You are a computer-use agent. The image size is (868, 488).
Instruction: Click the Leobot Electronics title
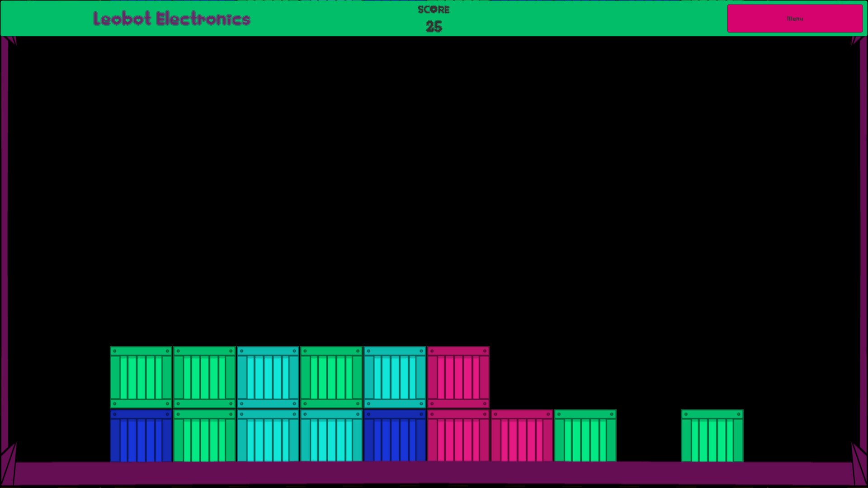[x=171, y=19]
